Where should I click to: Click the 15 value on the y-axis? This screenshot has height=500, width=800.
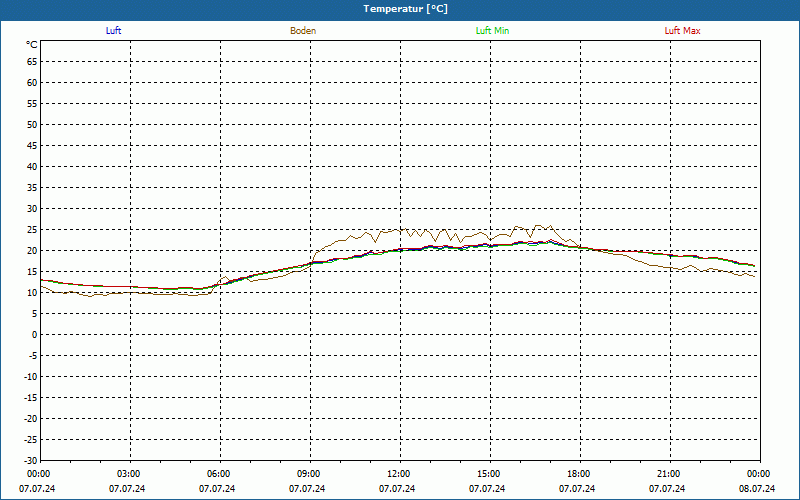(x=32, y=271)
